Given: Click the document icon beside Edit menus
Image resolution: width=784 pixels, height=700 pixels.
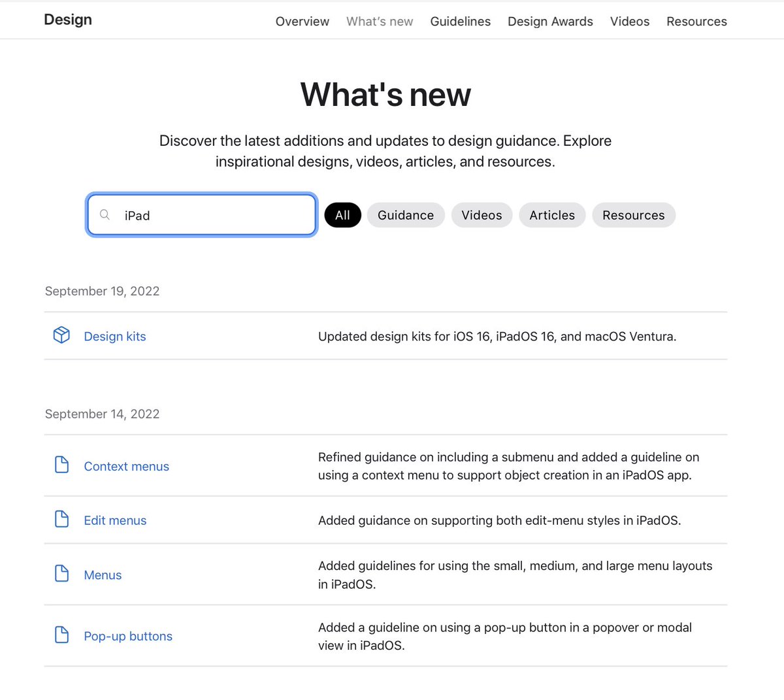Looking at the screenshot, I should [61, 519].
